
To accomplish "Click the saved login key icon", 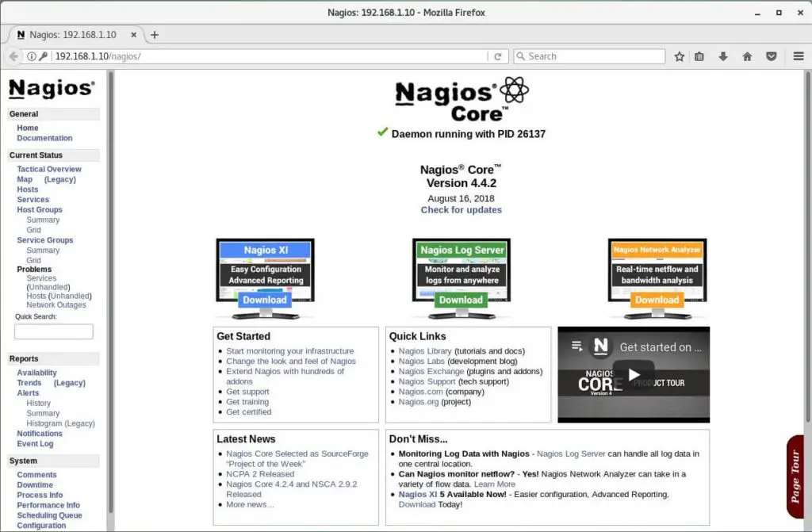I will 44,56.
